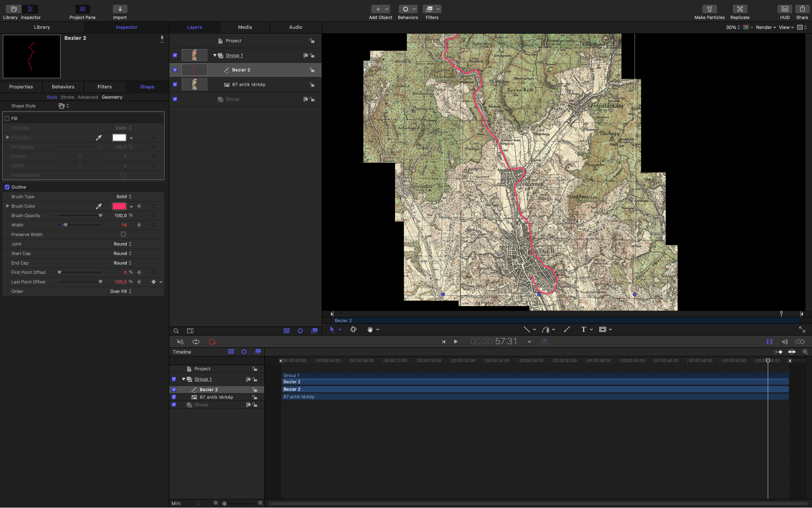
Task: Click the Record animation button
Action: (212, 342)
